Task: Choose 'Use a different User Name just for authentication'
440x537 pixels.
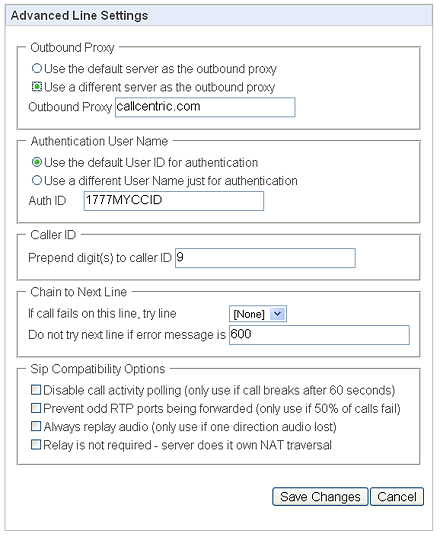Action: 37,180
